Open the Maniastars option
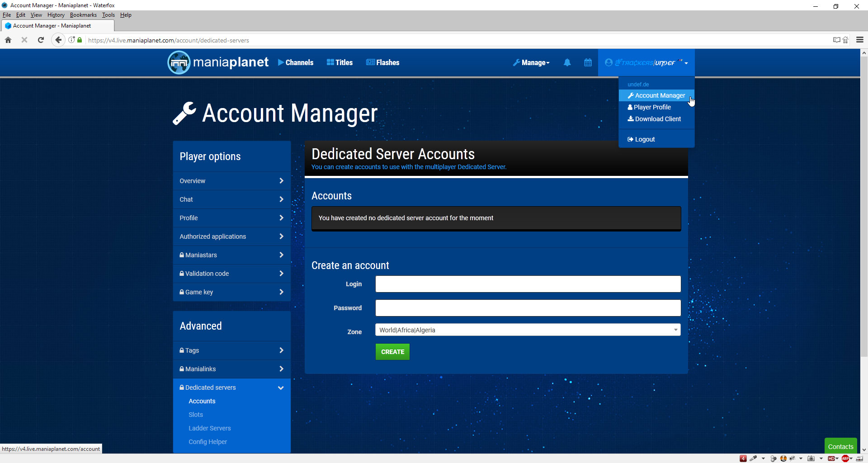 [231, 255]
